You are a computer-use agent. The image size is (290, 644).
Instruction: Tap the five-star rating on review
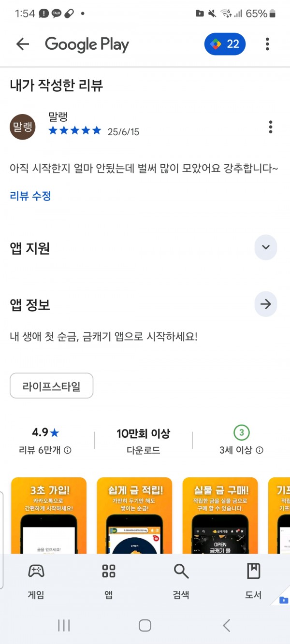click(x=75, y=130)
